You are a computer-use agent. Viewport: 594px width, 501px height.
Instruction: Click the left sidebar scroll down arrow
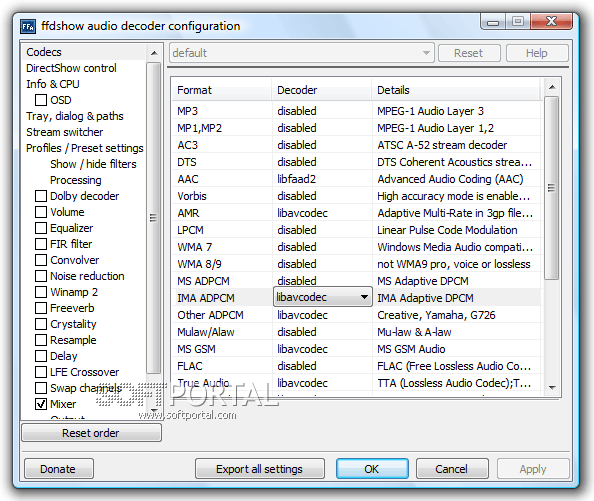click(154, 410)
